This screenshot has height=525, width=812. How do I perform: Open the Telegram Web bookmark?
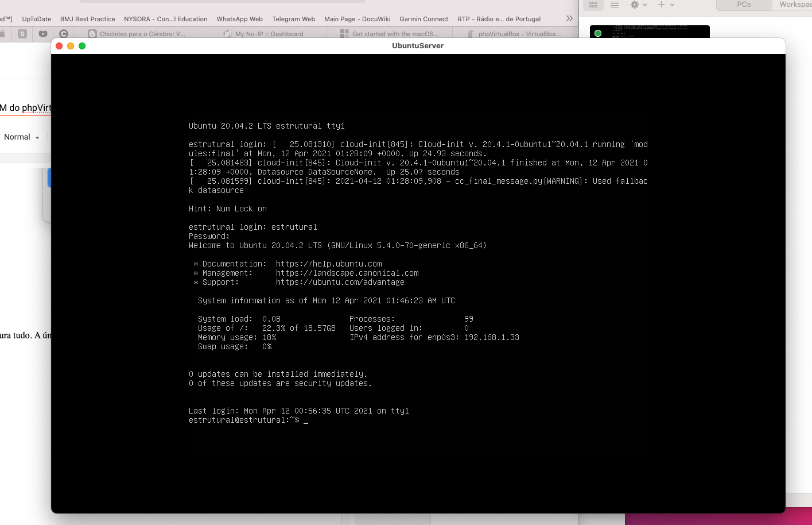(x=293, y=19)
